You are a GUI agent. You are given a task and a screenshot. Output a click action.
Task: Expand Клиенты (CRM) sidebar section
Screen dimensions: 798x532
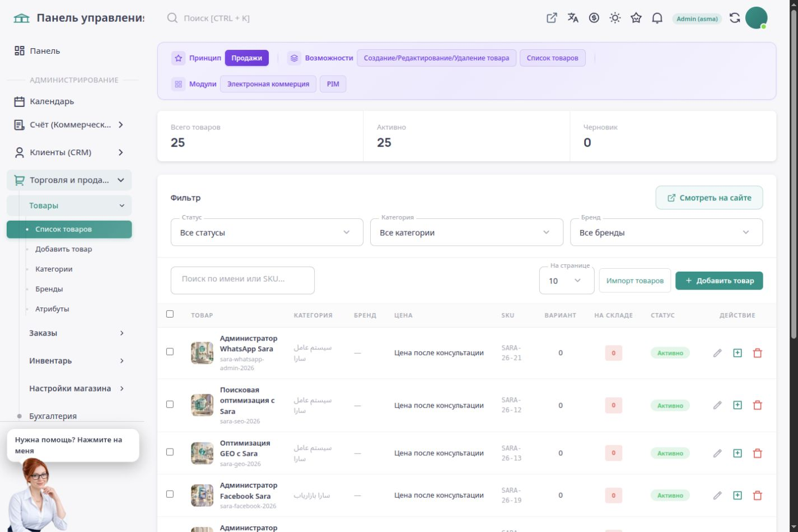[69, 152]
